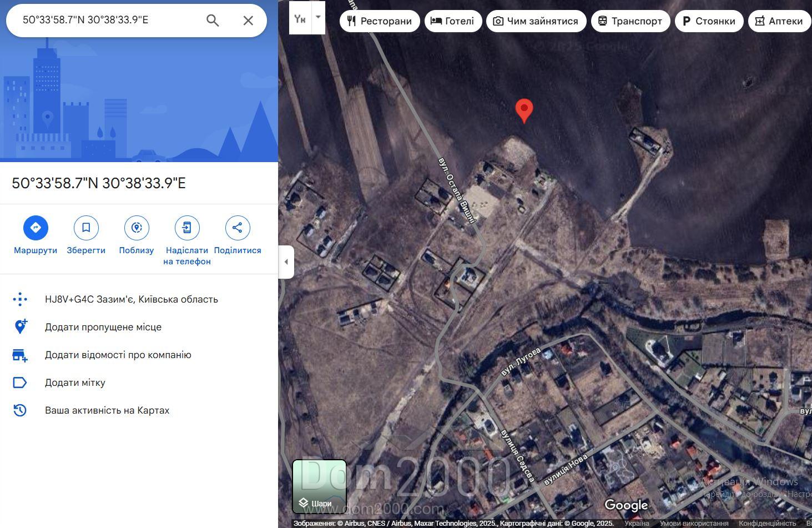This screenshot has width=812, height=528.
Task: Select the Стоянки parking chip
Action: 709,21
